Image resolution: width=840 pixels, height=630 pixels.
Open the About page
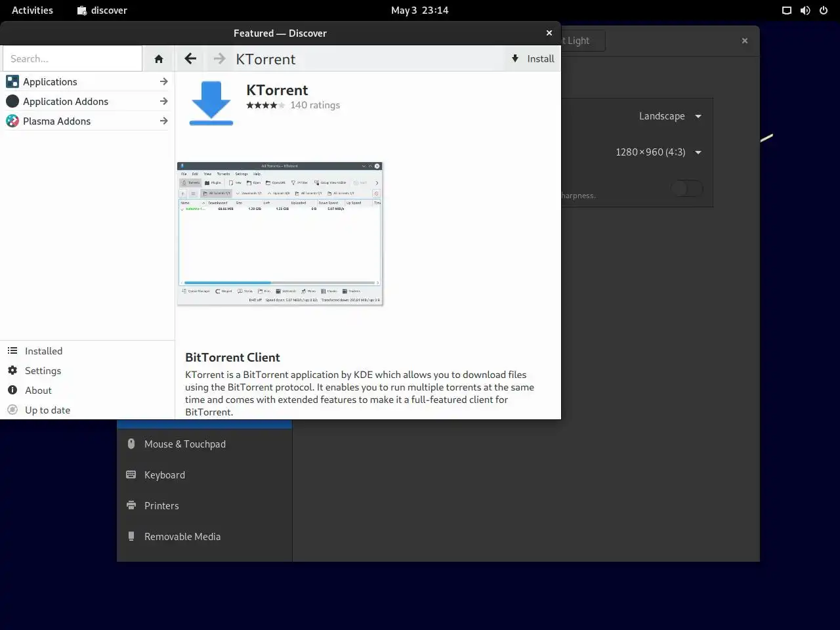87,390
